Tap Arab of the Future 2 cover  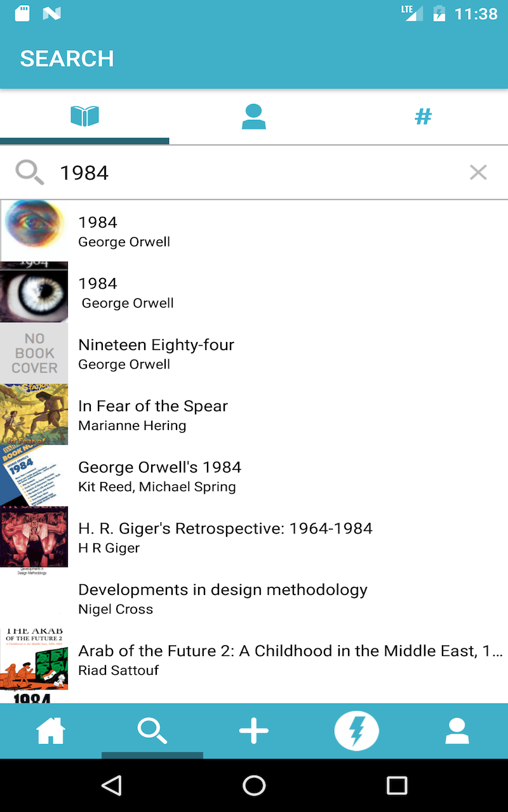[34, 659]
